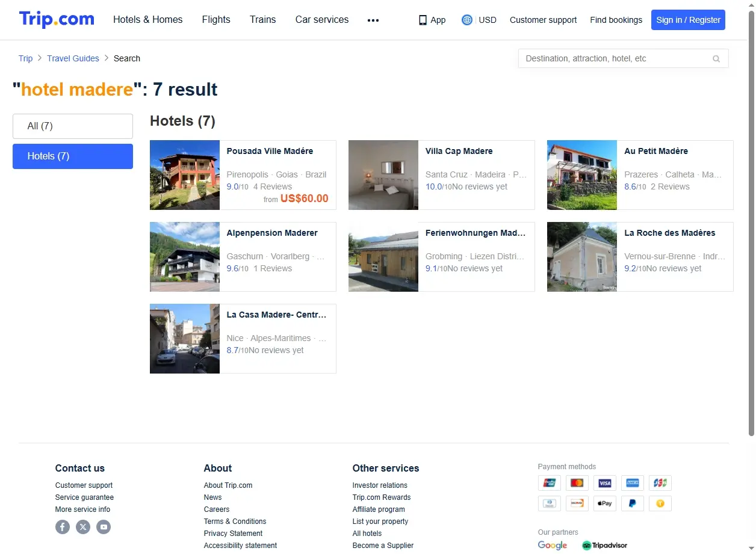Open List your property link
The height and width of the screenshot is (554, 756).
coord(380,522)
